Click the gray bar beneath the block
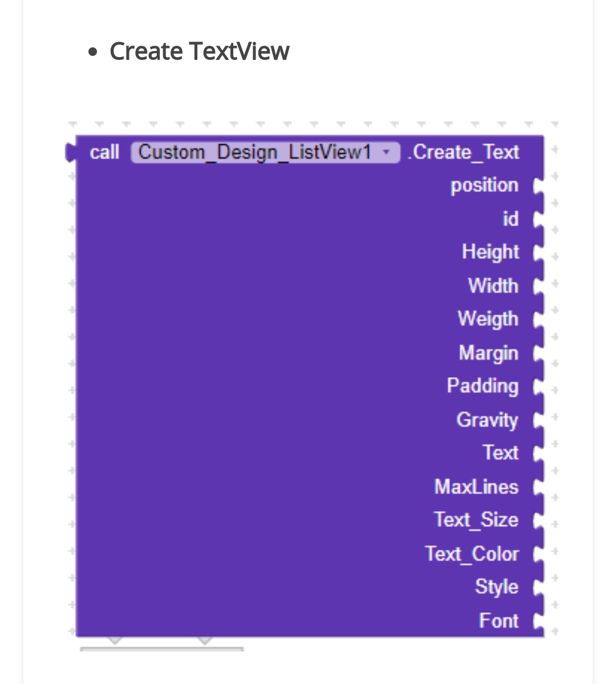 [x=161, y=649]
